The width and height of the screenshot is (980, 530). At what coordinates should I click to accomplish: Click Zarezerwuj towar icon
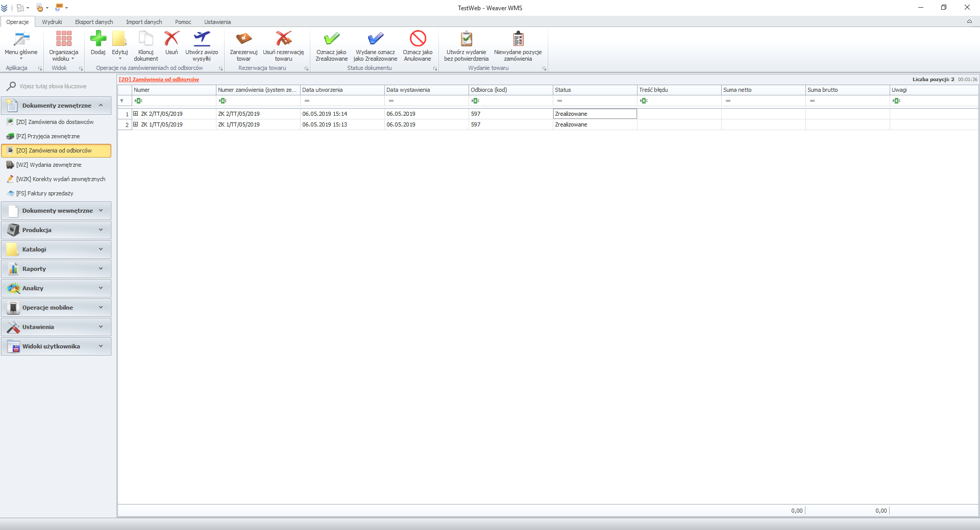(x=243, y=39)
